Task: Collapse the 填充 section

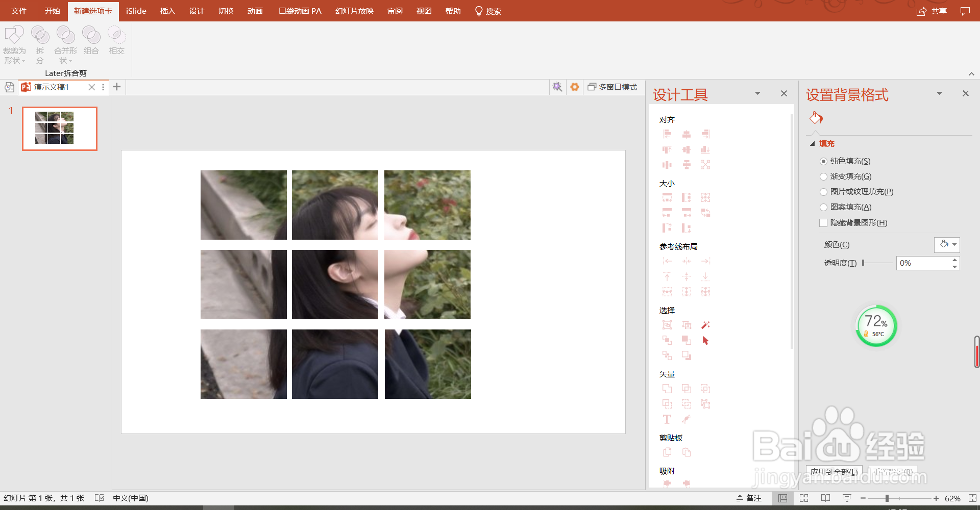Action: [813, 144]
